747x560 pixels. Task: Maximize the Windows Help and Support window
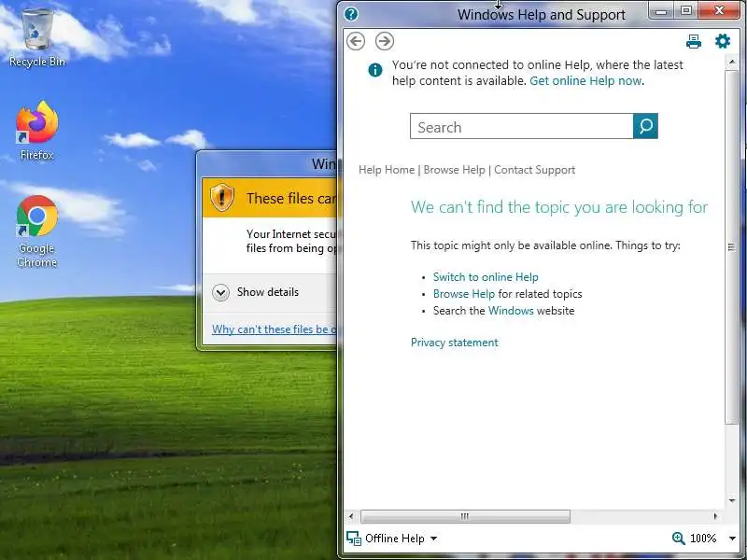pos(686,11)
